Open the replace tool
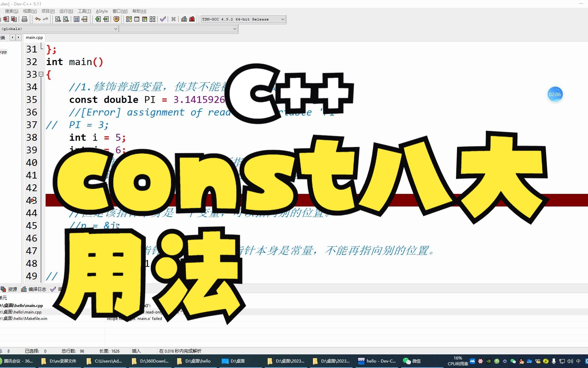This screenshot has width=588, height=368. click(x=66, y=19)
